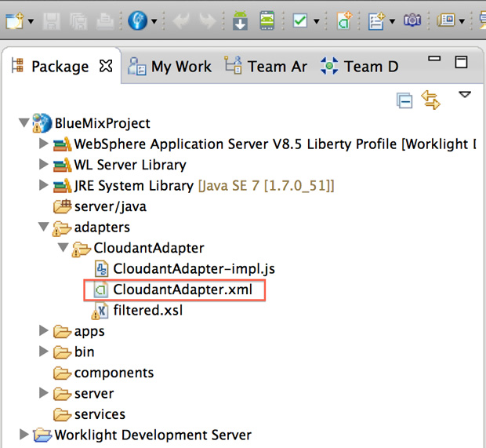Image resolution: width=486 pixels, height=448 pixels.
Task: Expand the WL Server Library node
Action: point(44,164)
